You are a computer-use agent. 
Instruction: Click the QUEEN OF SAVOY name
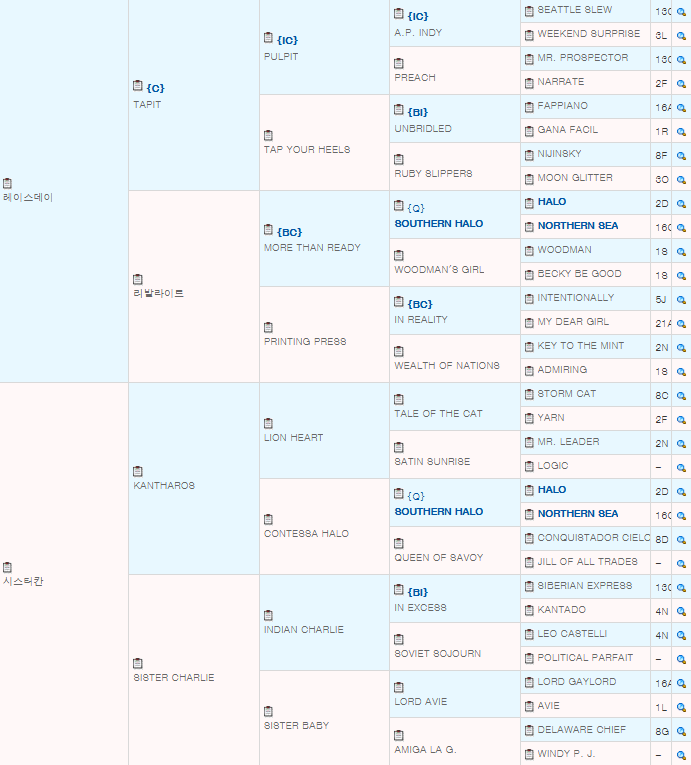click(439, 557)
